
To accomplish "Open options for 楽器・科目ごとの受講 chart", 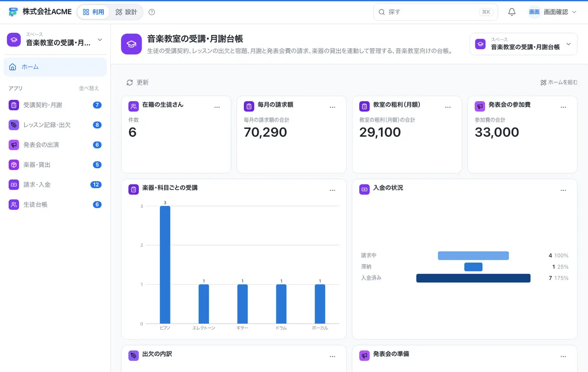I will coord(333,190).
